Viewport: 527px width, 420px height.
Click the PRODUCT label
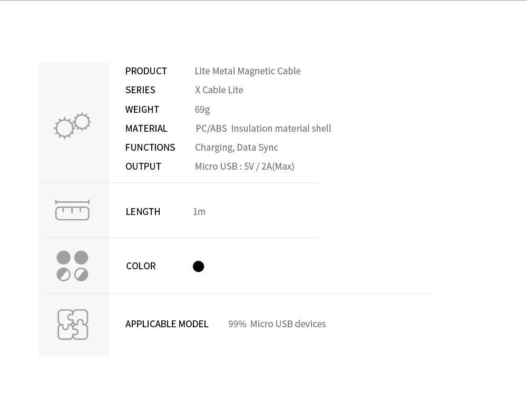[146, 71]
